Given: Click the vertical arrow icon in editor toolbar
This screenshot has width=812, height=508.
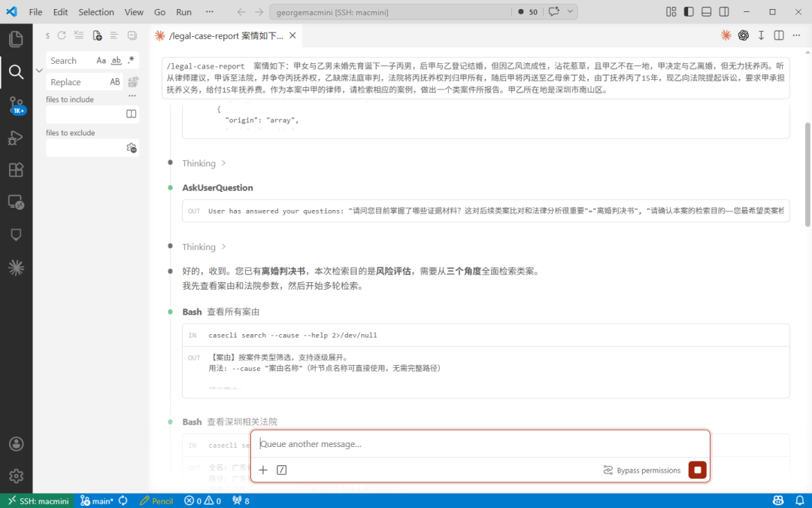Looking at the screenshot, I should (761, 35).
